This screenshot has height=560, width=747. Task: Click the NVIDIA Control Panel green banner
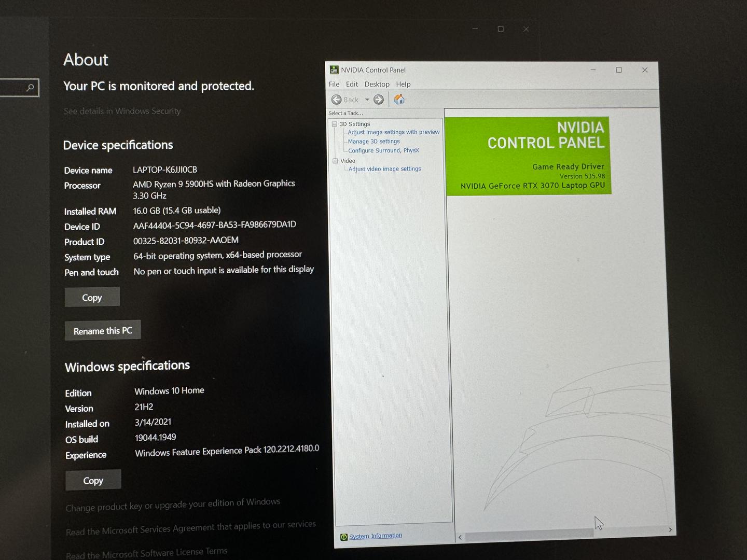pos(528,156)
